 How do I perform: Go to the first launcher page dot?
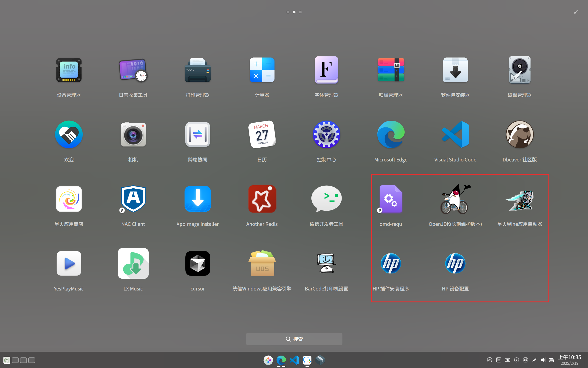click(x=288, y=12)
